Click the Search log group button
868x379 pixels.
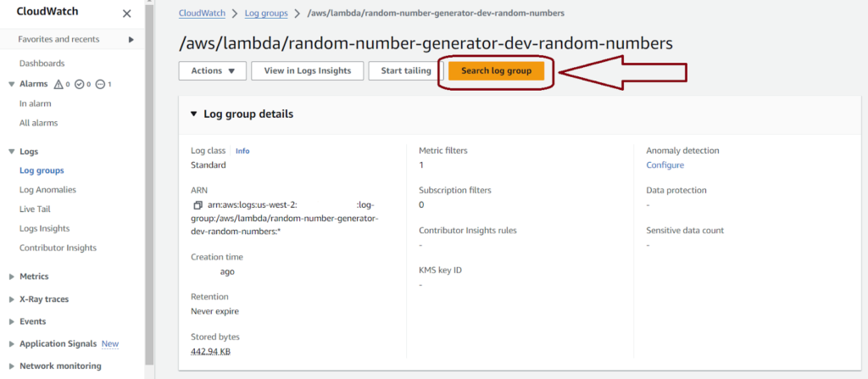coord(496,71)
